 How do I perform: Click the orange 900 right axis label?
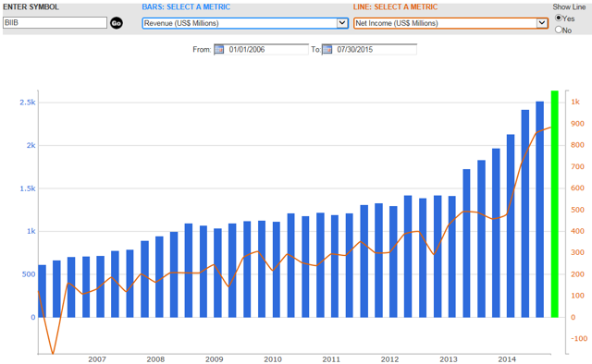point(577,124)
